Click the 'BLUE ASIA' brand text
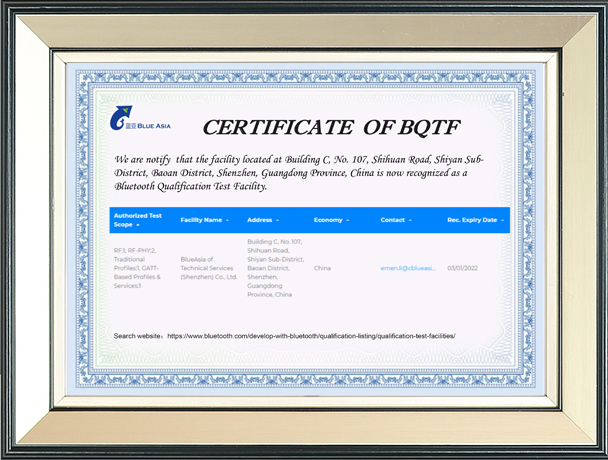Viewport: 608px width, 460px height. (153, 127)
